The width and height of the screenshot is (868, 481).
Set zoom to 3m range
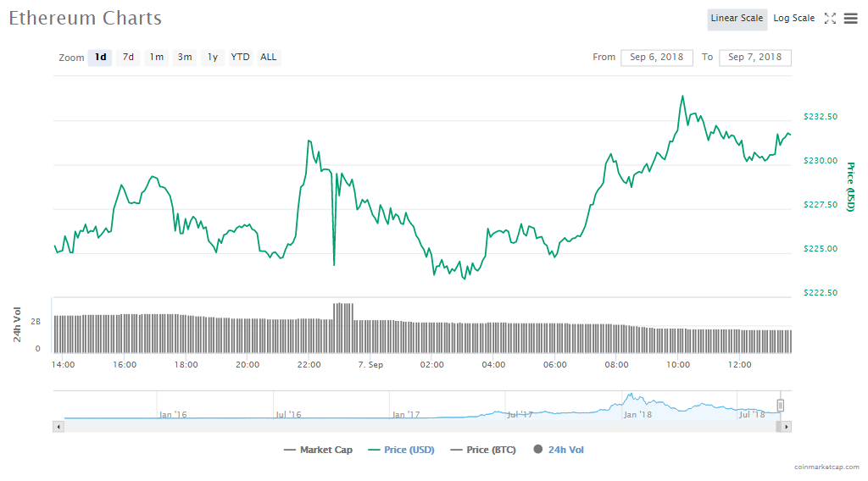click(185, 58)
